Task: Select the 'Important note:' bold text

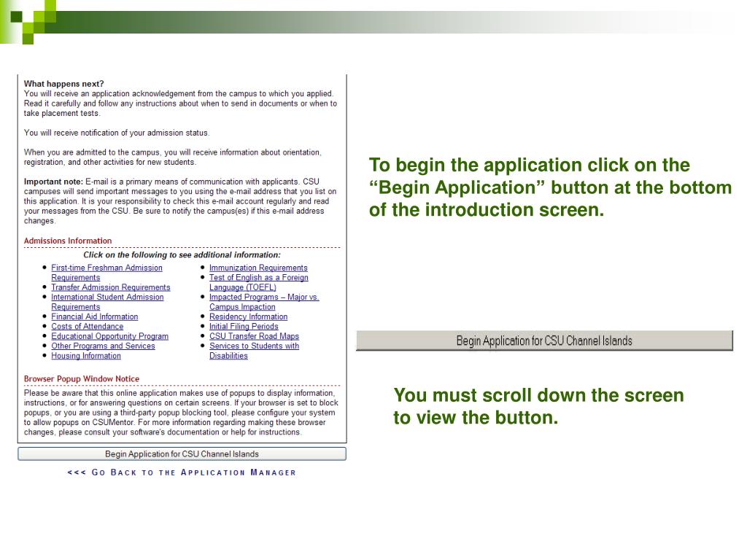Action: (x=53, y=182)
